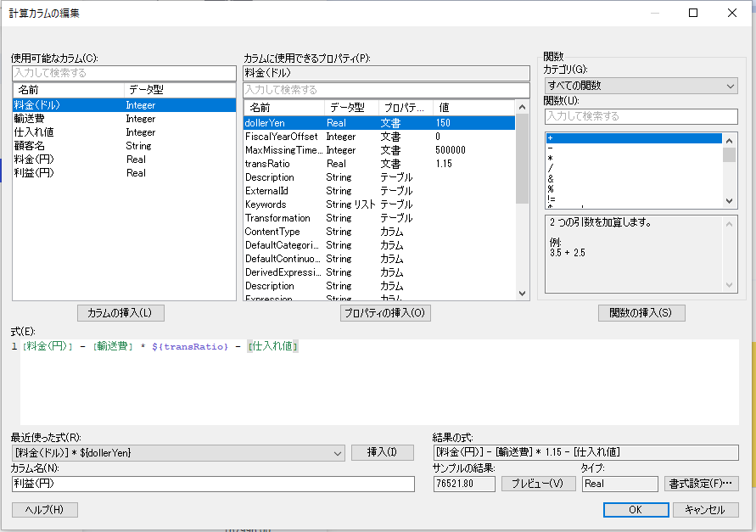Viewport: 756px width, 532px height.
Task: Select the DefaultContinuo... property row
Action: pos(379,259)
